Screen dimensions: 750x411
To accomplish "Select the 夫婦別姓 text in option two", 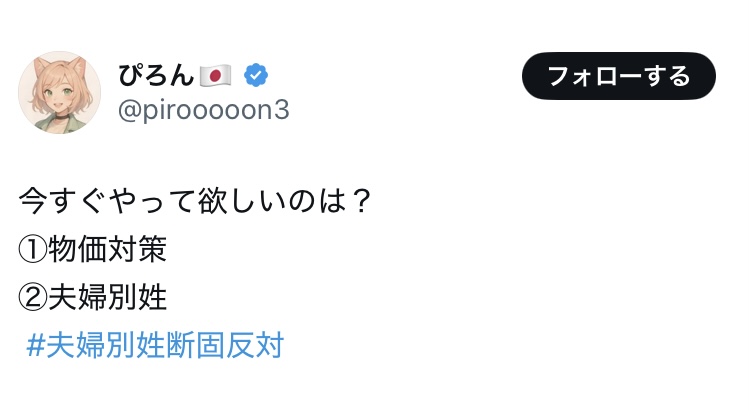I will [x=107, y=297].
